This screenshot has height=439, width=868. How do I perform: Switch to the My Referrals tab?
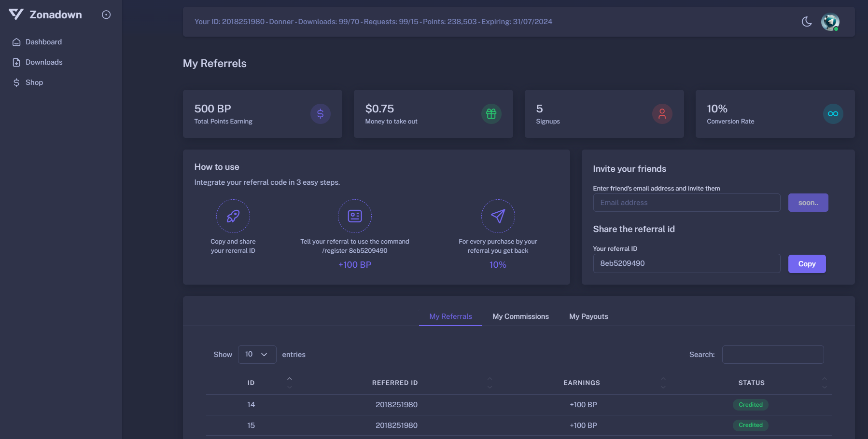tap(451, 316)
